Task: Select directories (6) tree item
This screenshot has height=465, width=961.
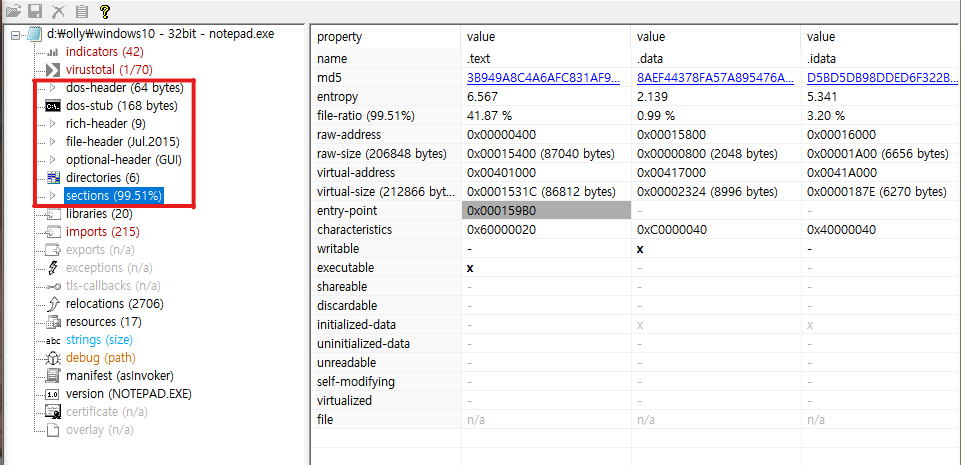Action: 102,178
